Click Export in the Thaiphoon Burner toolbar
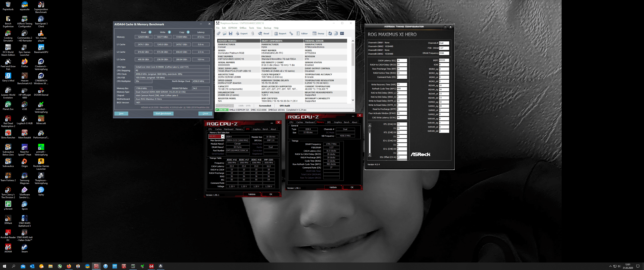The image size is (644, 270). click(241, 33)
